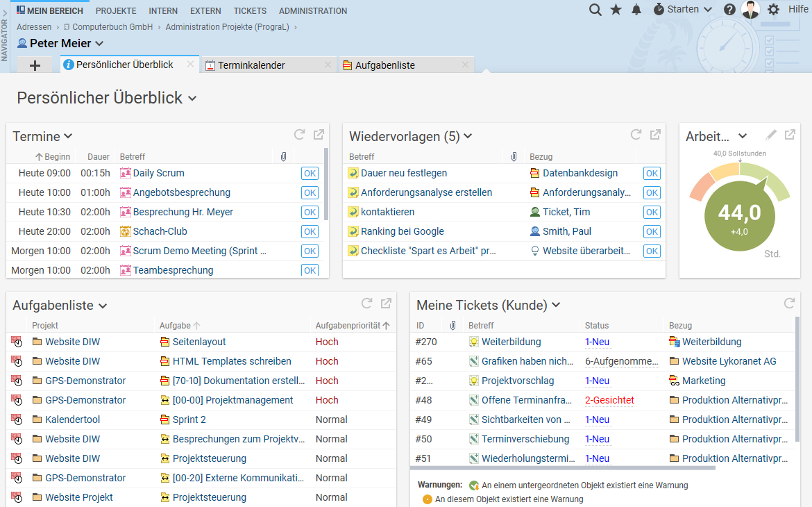Refresh the Termine panel
Screen dimensions: 812x507
pyautogui.click(x=299, y=135)
